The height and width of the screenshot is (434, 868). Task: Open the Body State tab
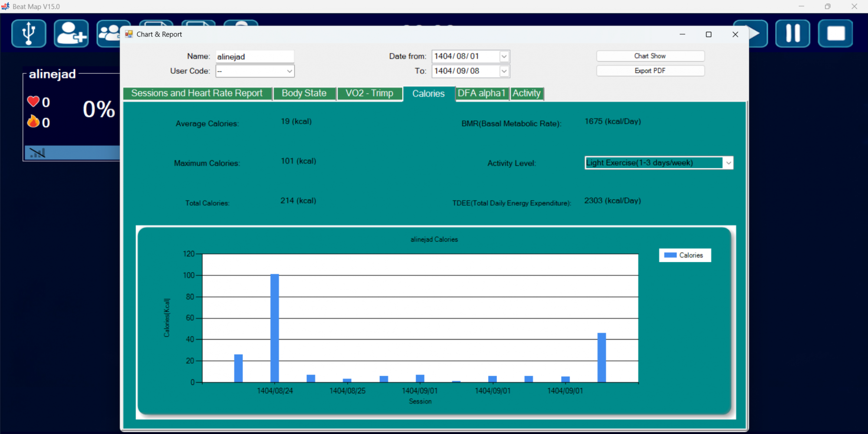[304, 93]
